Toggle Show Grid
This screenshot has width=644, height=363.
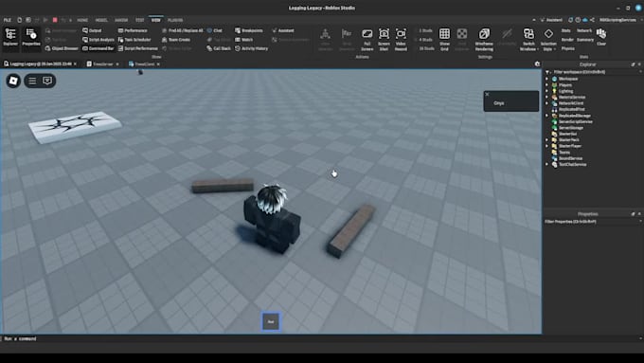tap(444, 40)
